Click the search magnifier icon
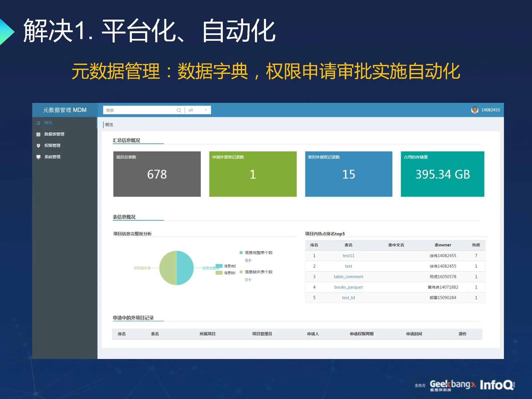The width and height of the screenshot is (532, 399). click(x=179, y=110)
